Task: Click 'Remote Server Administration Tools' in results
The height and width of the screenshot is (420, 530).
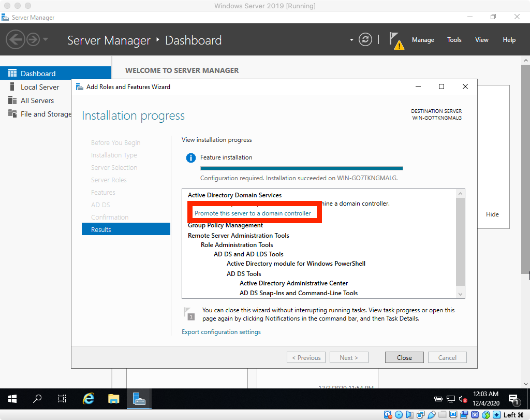Action: click(238, 235)
